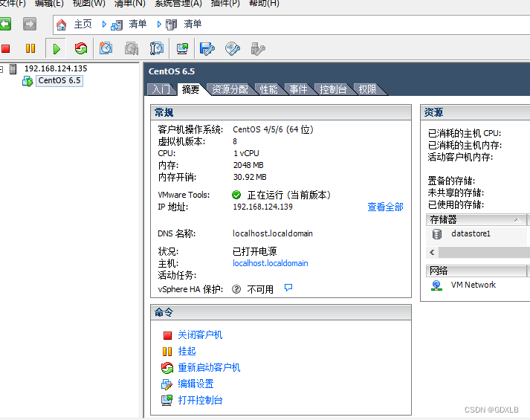
Task: Switch to the 性能 tab
Action: [x=269, y=89]
